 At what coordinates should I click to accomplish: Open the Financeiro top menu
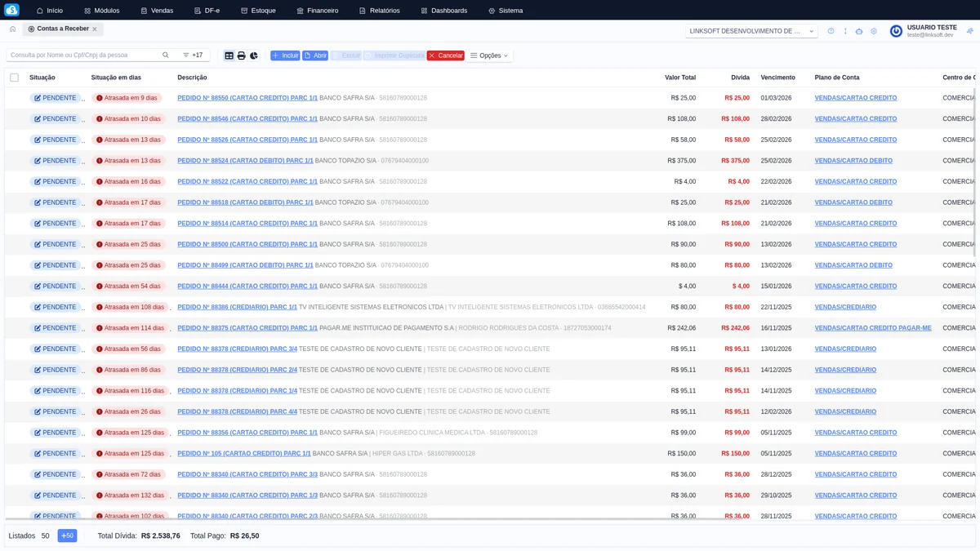point(317,11)
